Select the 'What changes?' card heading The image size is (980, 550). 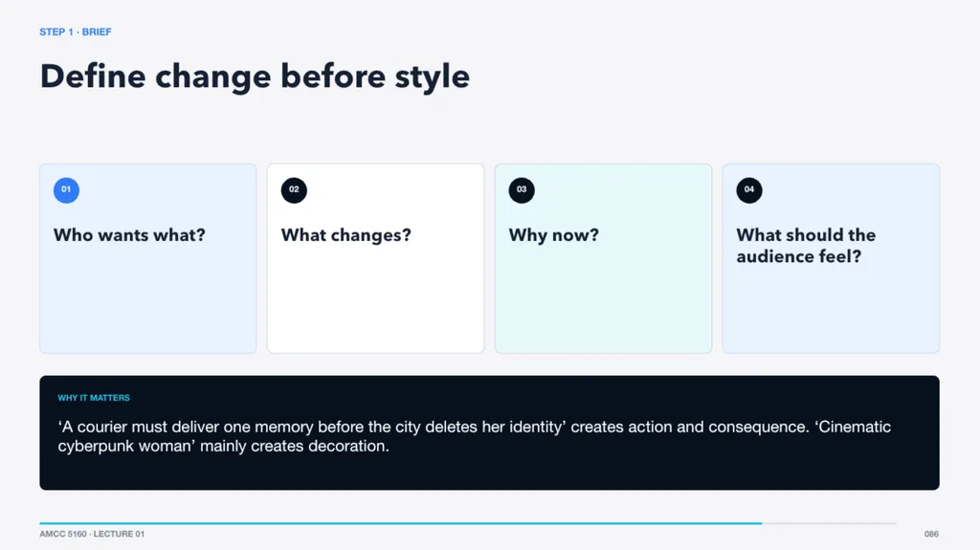pyautogui.click(x=346, y=235)
